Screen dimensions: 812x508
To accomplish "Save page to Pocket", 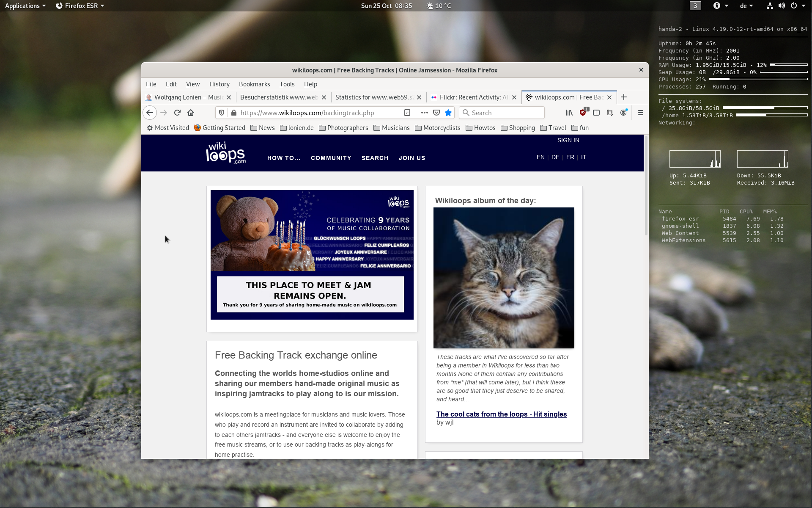I will pyautogui.click(x=436, y=113).
